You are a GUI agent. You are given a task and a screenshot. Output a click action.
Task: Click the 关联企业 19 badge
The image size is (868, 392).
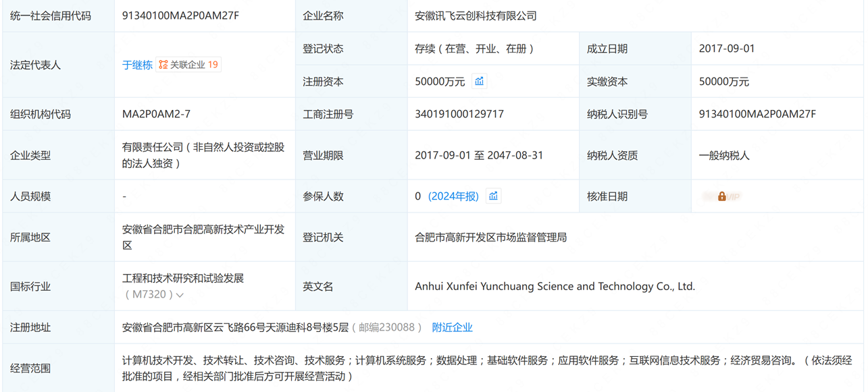tap(193, 65)
